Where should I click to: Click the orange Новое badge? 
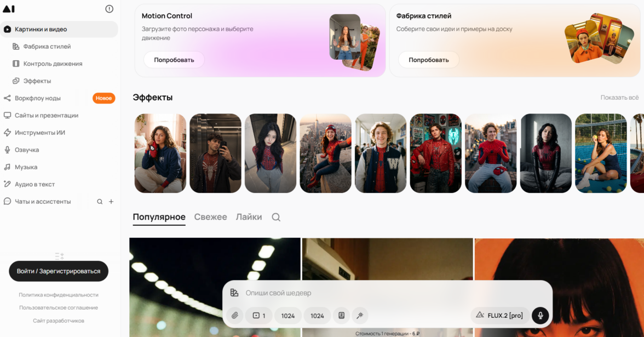[104, 98]
